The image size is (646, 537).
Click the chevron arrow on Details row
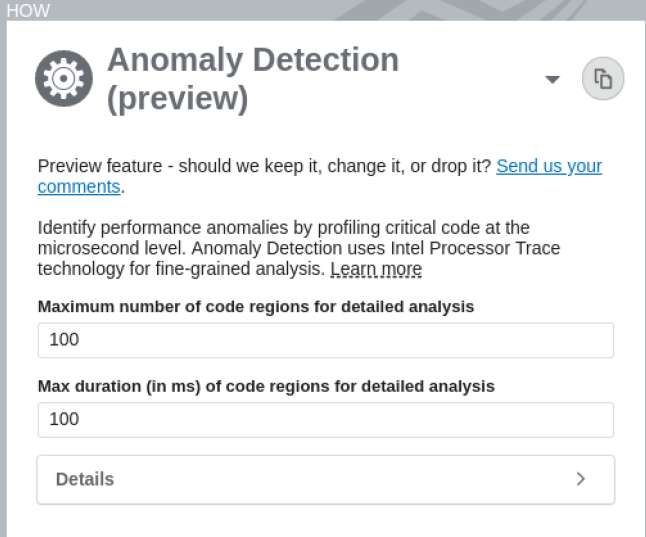(581, 479)
